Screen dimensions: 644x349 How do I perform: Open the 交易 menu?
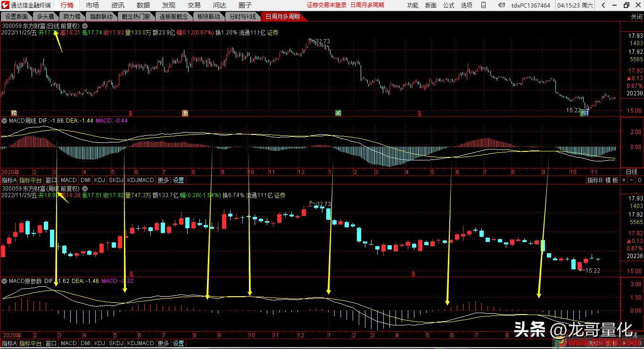[194, 5]
